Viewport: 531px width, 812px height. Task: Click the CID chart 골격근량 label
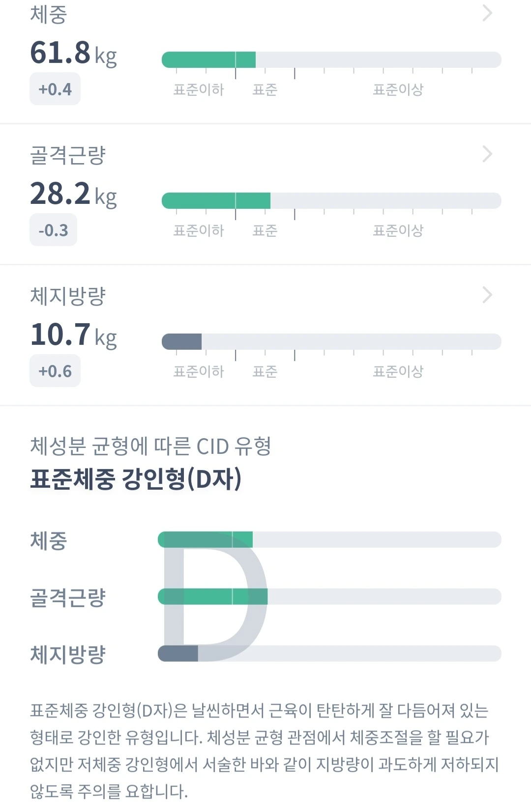pos(68,597)
